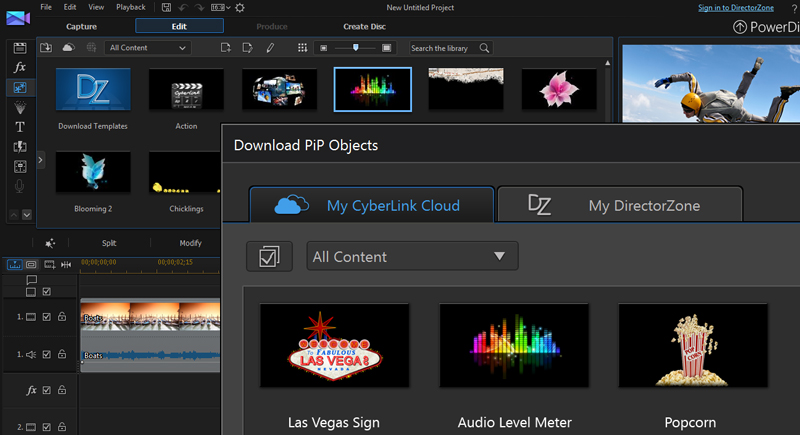Screen dimensions: 800x435
Task: Open the Media Room icon
Action: (x=20, y=48)
